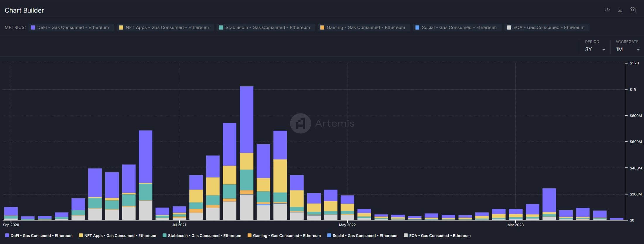Screen dimensions: 644x244
Task: Click the Gaming metric chip at top
Action: pyautogui.click(x=364, y=28)
